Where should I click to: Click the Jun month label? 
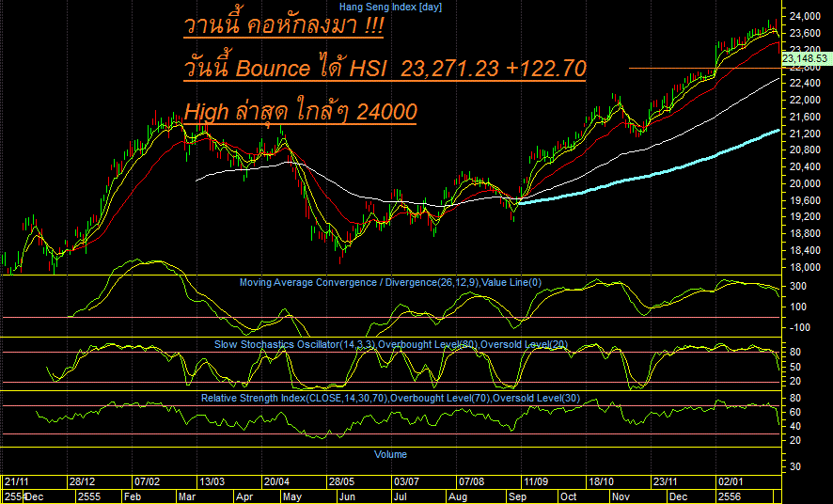pyautogui.click(x=346, y=496)
